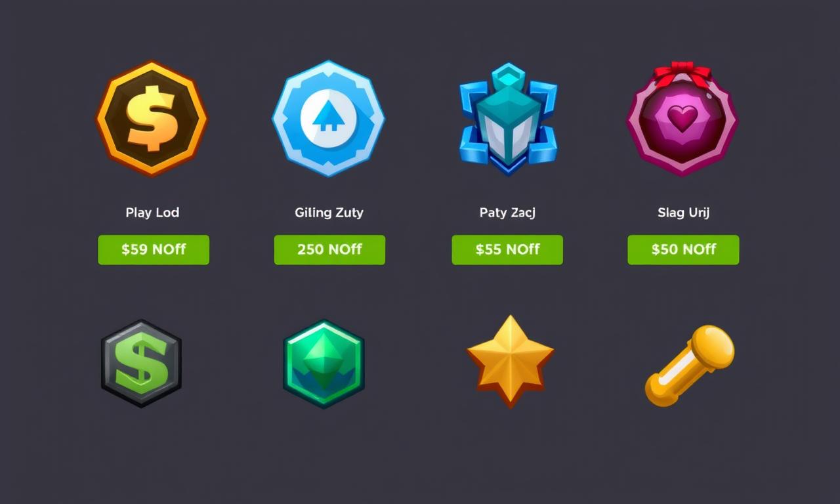Click the Giling Zuty title
This screenshot has height=504, width=840.
pos(329,213)
